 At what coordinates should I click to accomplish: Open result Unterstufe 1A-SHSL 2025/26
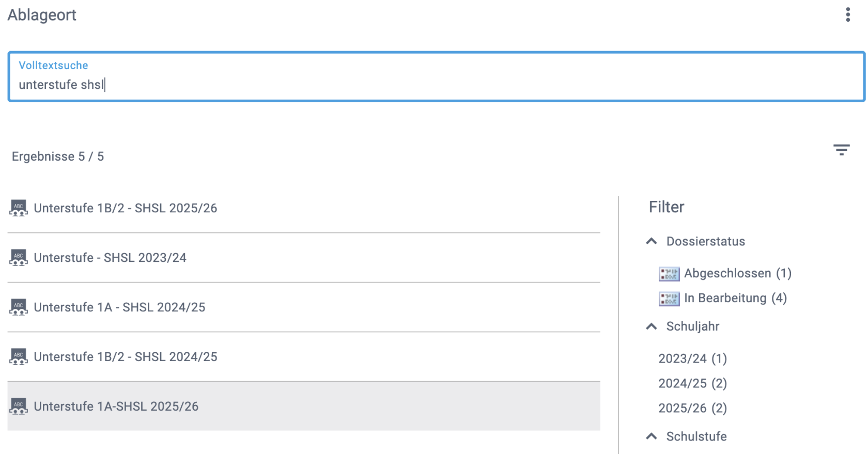(116, 406)
